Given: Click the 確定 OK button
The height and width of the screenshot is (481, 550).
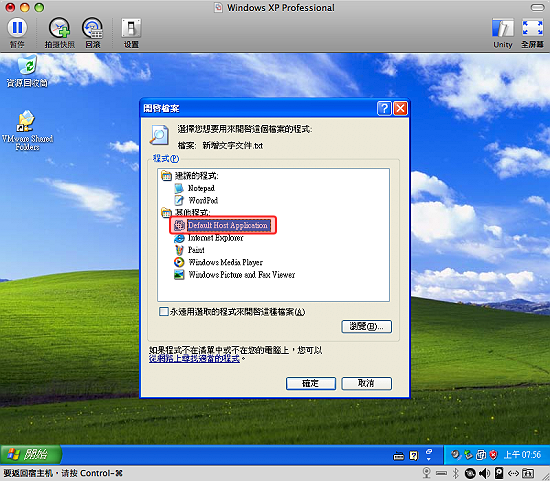Looking at the screenshot, I should [x=311, y=383].
